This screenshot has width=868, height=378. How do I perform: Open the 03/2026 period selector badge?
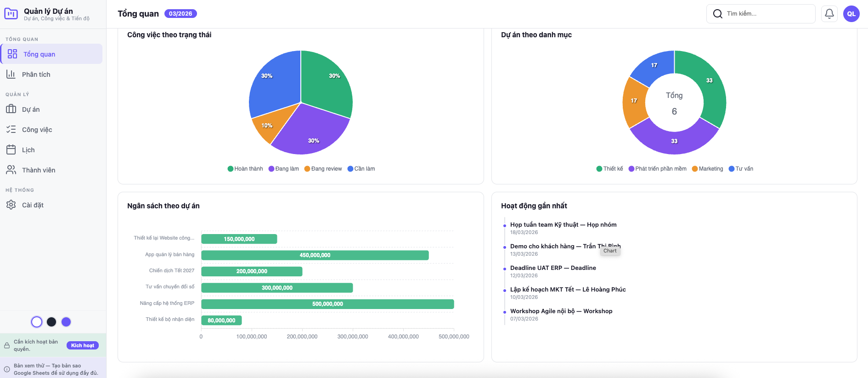[180, 14]
